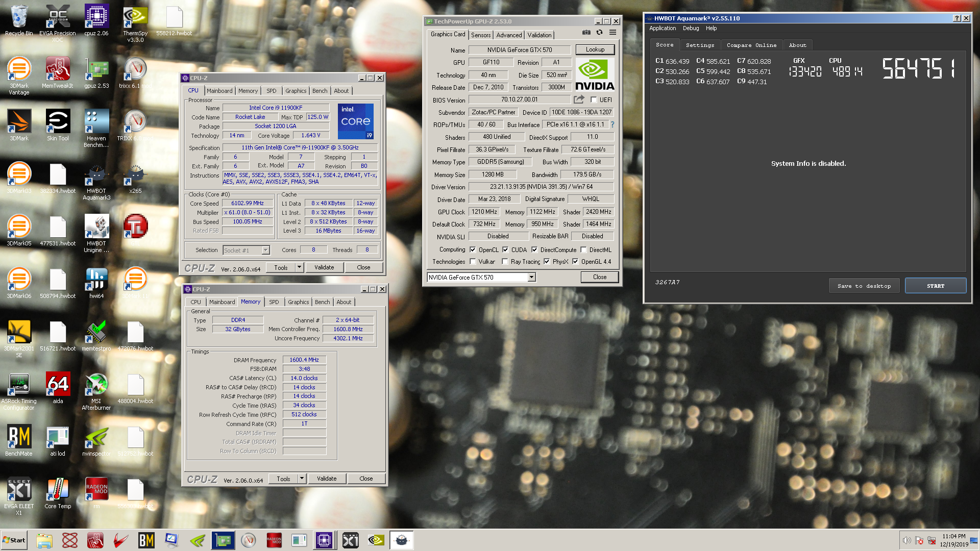Toggle the Vulkan checkbox

pyautogui.click(x=473, y=262)
